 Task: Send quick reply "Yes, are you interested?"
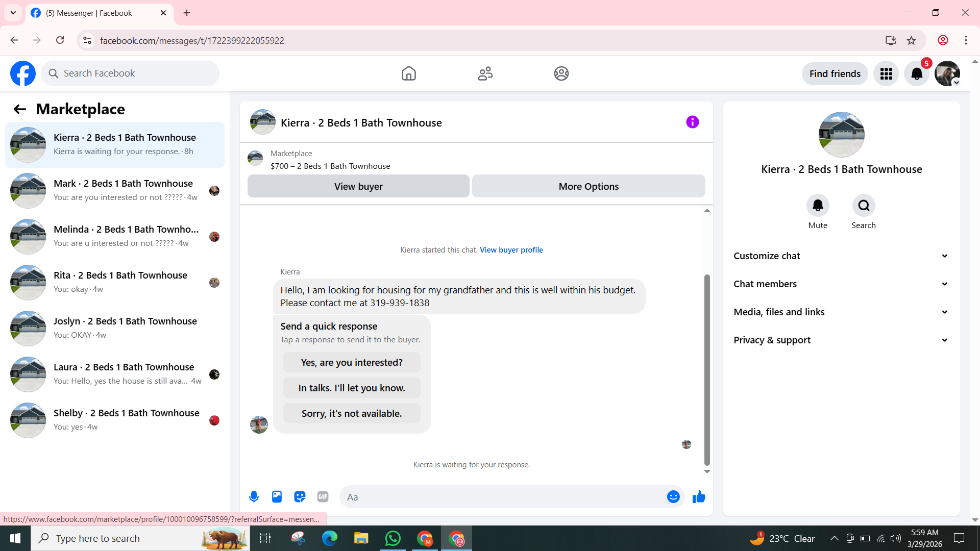(352, 363)
